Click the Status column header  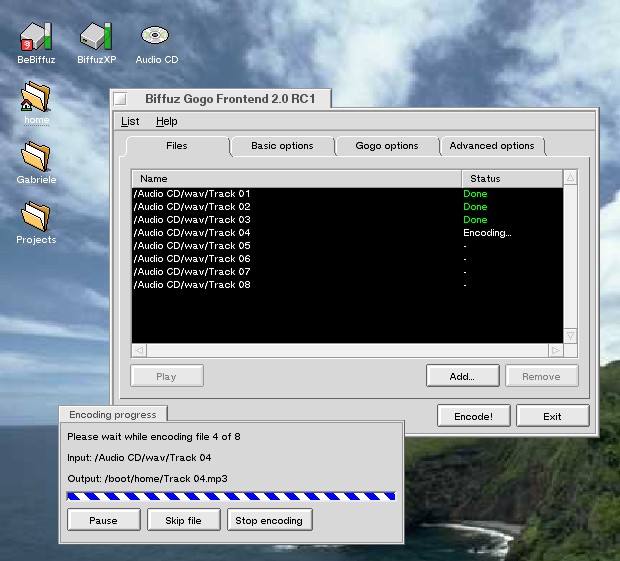click(512, 179)
